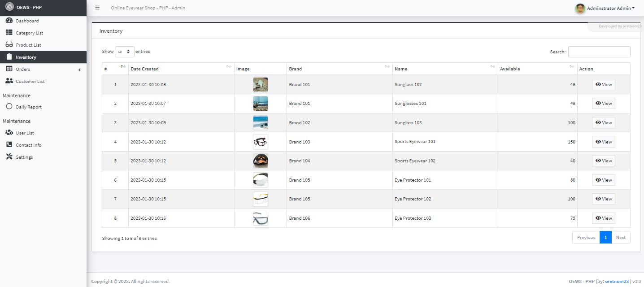
Task: Click the 2023-01-30 10:16 date cell
Action: tap(181, 218)
